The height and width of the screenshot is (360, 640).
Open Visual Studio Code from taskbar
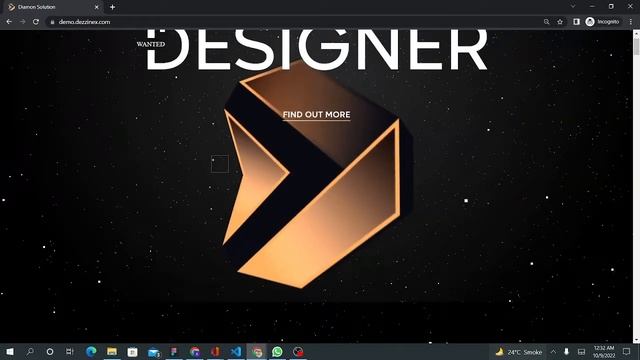click(236, 351)
